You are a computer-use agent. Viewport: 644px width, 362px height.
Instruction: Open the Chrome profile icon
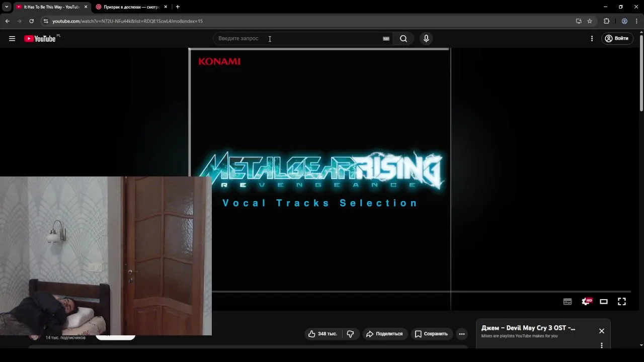(624, 21)
